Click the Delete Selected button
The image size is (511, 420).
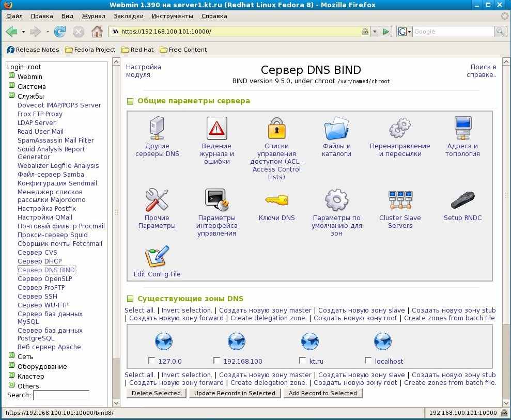(156, 393)
